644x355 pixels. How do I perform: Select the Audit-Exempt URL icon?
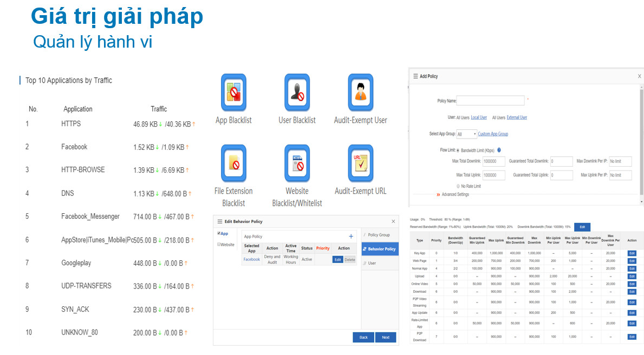click(360, 163)
